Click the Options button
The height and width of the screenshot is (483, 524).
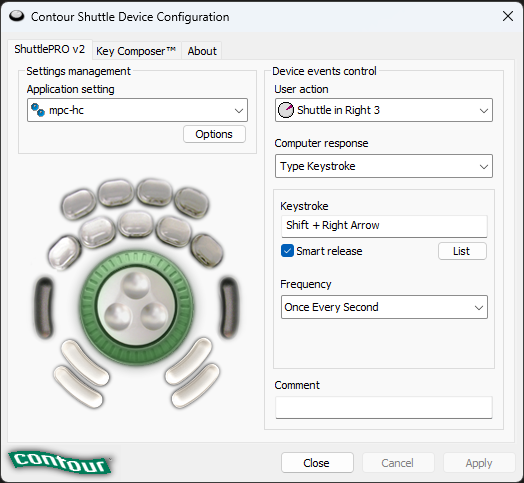click(x=214, y=134)
